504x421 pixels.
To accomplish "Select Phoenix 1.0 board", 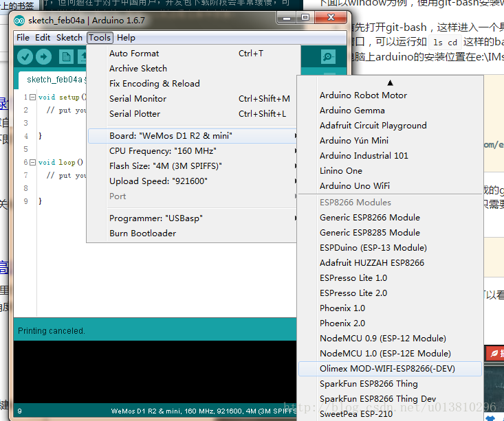I will pyautogui.click(x=390, y=308).
